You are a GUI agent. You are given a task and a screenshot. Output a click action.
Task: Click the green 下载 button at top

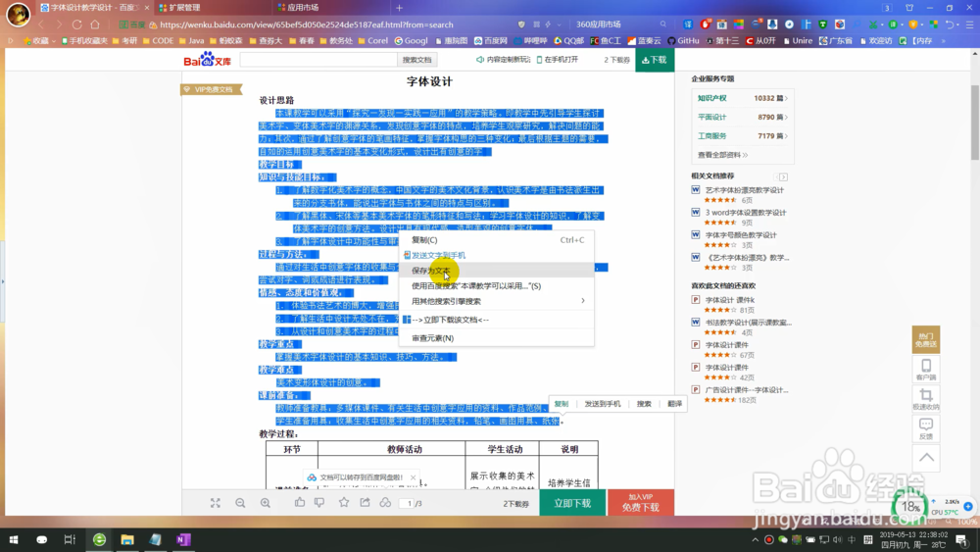click(x=655, y=60)
